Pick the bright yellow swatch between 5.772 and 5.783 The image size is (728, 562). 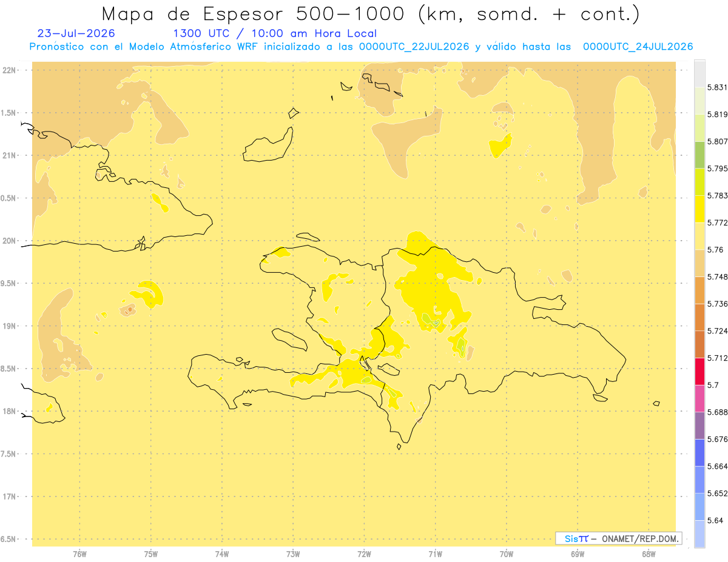point(699,209)
